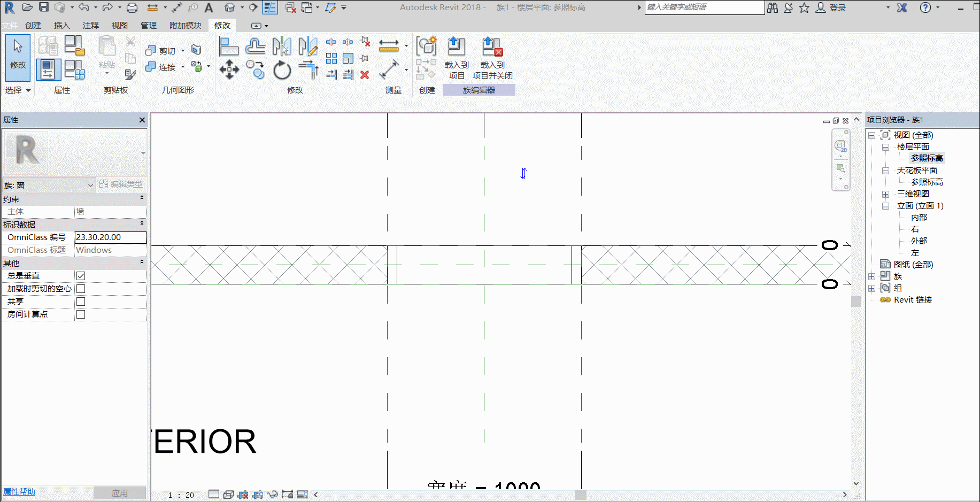Collapse the 视图 (全部) tree node
Image resolution: width=980 pixels, height=502 pixels.
click(871, 135)
